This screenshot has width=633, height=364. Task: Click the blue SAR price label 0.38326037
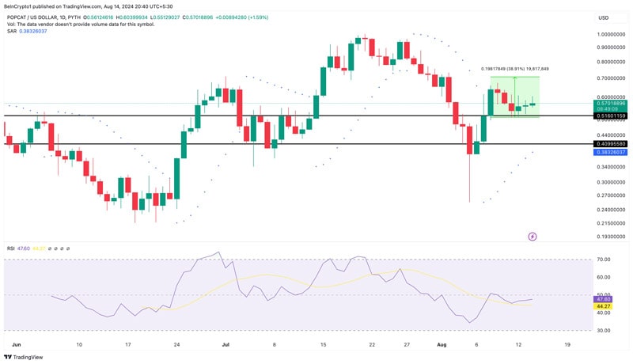(x=611, y=152)
